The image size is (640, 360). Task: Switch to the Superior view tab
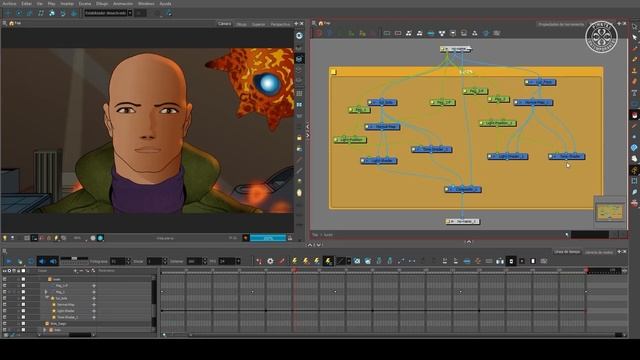(258, 24)
